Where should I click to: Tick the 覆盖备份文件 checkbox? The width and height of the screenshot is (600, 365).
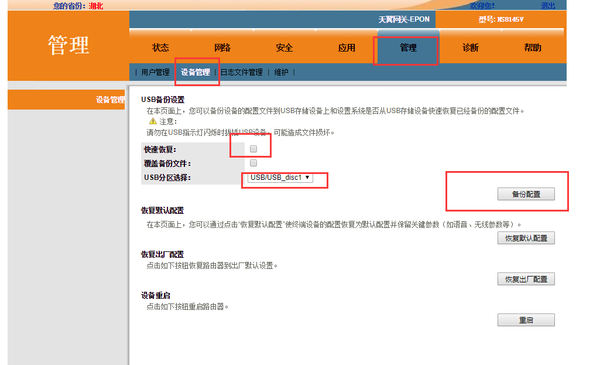click(x=253, y=163)
